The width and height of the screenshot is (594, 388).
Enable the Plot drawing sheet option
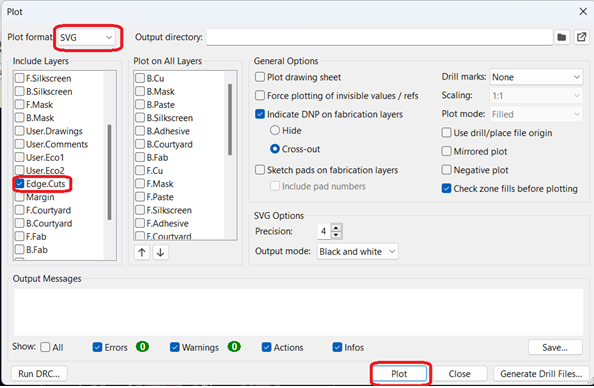(x=260, y=77)
